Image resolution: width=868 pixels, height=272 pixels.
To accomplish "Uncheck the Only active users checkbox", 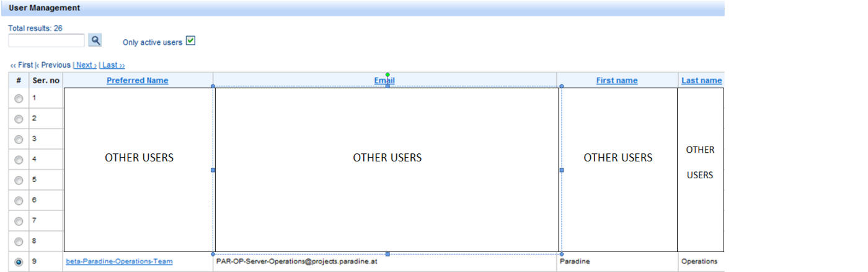I will (x=191, y=41).
